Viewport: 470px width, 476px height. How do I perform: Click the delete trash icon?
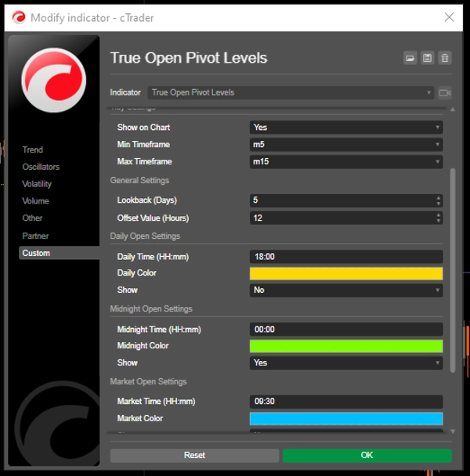[444, 58]
